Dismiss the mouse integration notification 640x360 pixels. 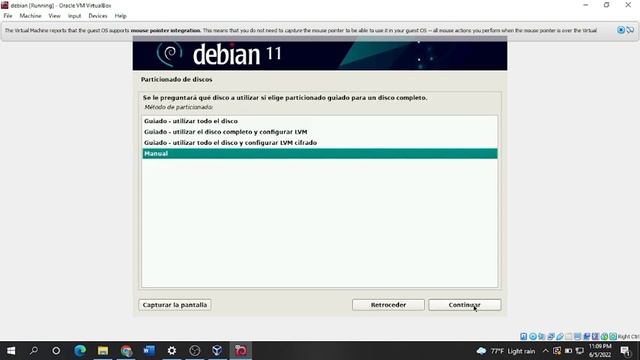click(x=621, y=30)
